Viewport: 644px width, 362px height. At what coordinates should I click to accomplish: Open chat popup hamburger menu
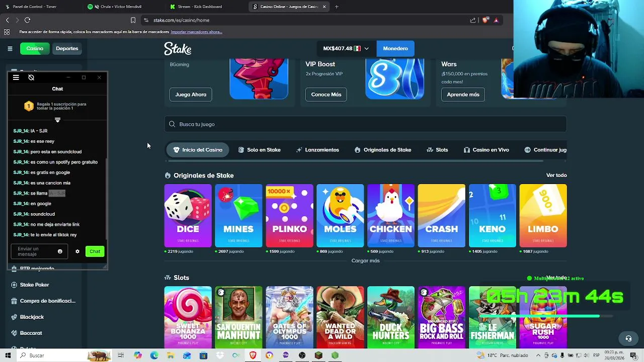pyautogui.click(x=16, y=77)
